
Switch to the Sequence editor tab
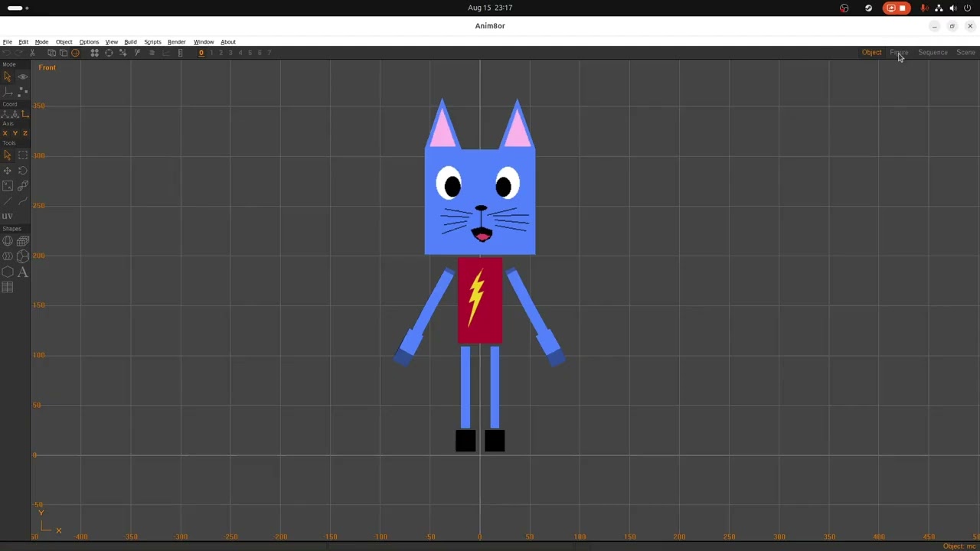(x=933, y=53)
